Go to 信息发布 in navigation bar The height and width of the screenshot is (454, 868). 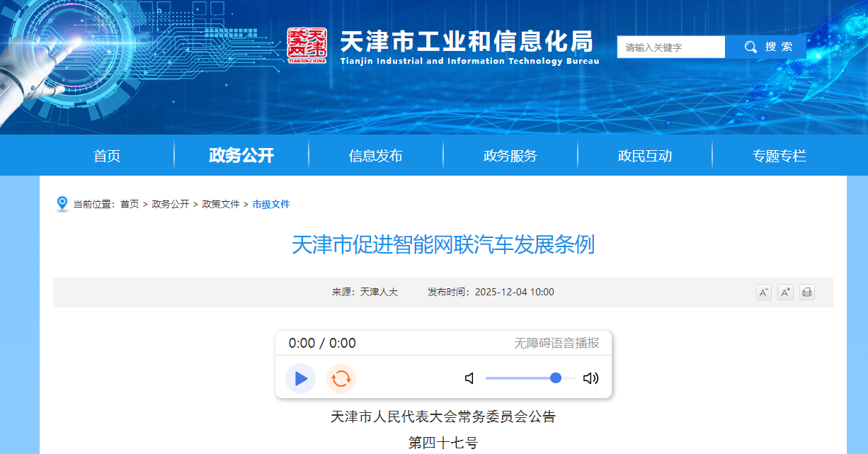pyautogui.click(x=375, y=156)
